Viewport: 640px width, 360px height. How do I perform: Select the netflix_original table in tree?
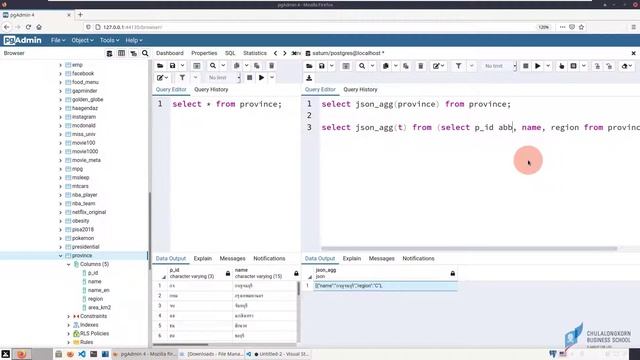tap(89, 212)
